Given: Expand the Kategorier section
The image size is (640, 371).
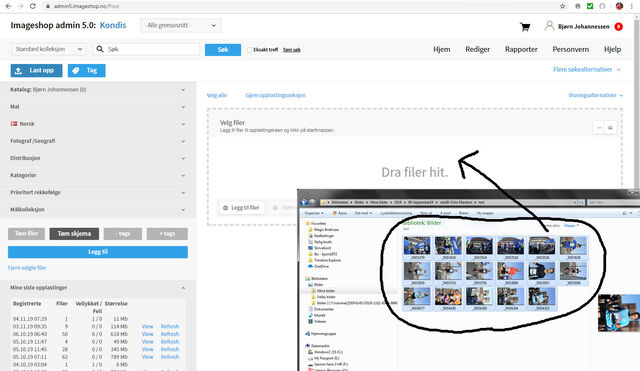Looking at the screenshot, I should [x=98, y=175].
